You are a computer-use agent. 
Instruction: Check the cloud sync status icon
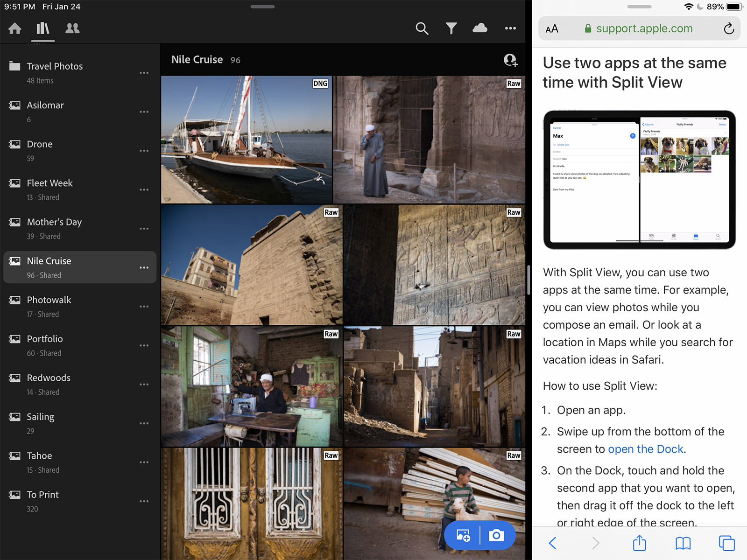[480, 28]
